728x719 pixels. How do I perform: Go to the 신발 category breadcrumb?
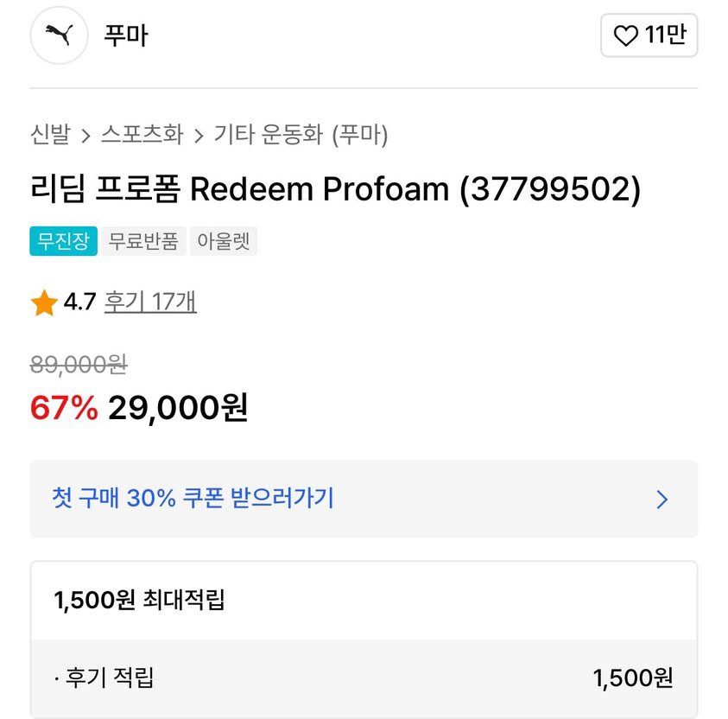[50, 135]
